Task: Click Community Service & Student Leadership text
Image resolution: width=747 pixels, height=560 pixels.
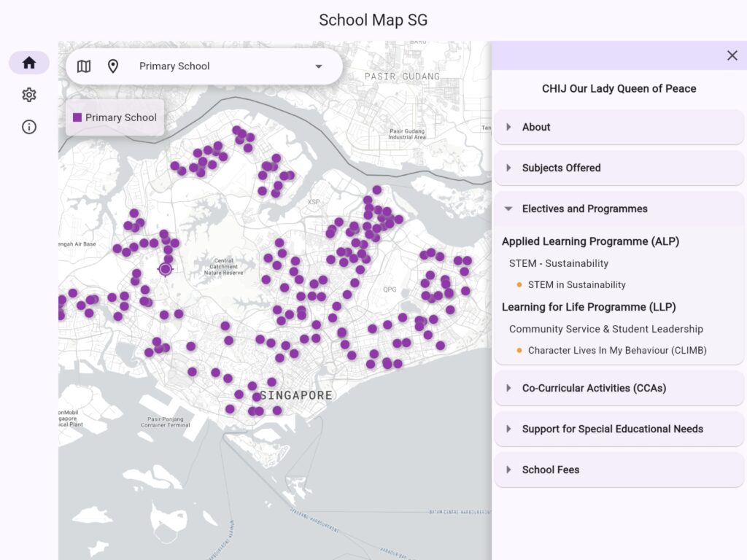Action: tap(606, 329)
